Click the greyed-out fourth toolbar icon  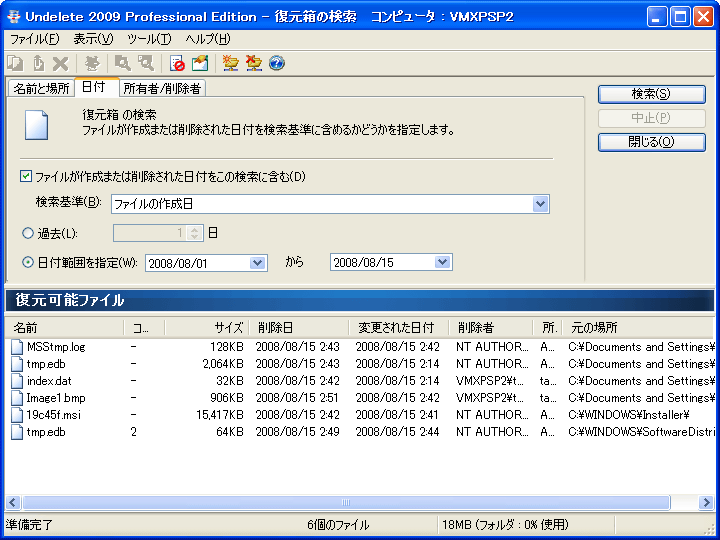click(92, 63)
